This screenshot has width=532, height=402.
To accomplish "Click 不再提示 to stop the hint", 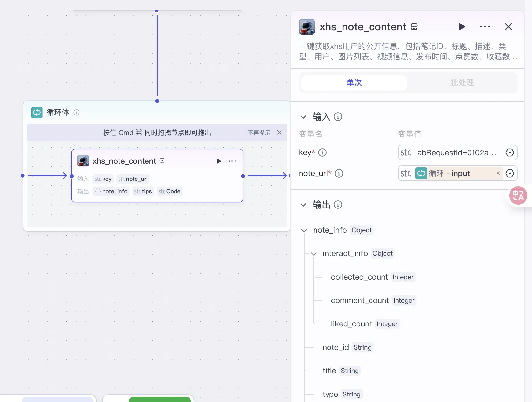I will point(259,133).
